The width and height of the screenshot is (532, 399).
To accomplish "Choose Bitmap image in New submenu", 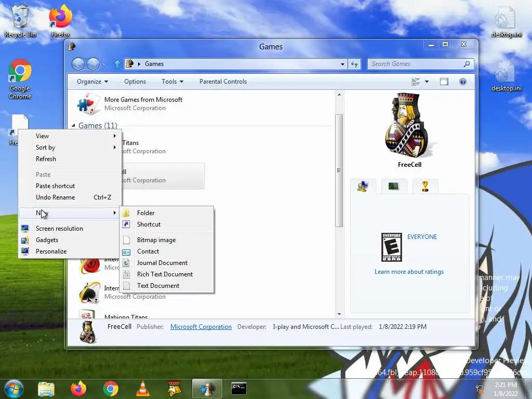I will (x=167, y=240).
